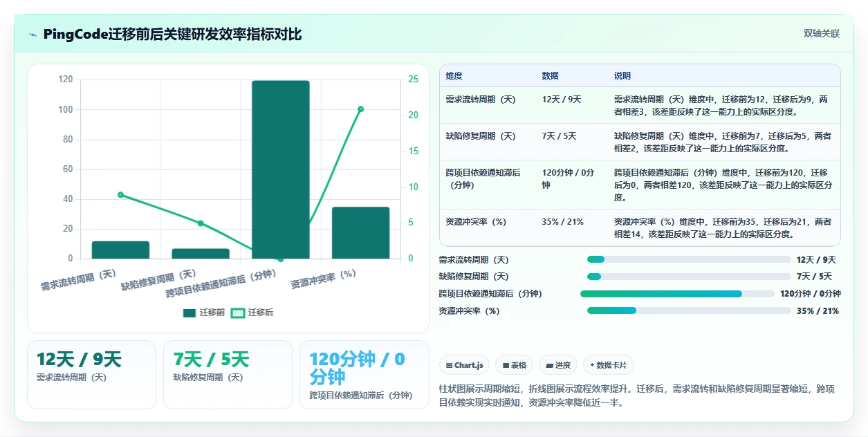This screenshot has width=868, height=437.
Task: Click the 资源冲突率（%） row name in the table
Action: pos(477,222)
